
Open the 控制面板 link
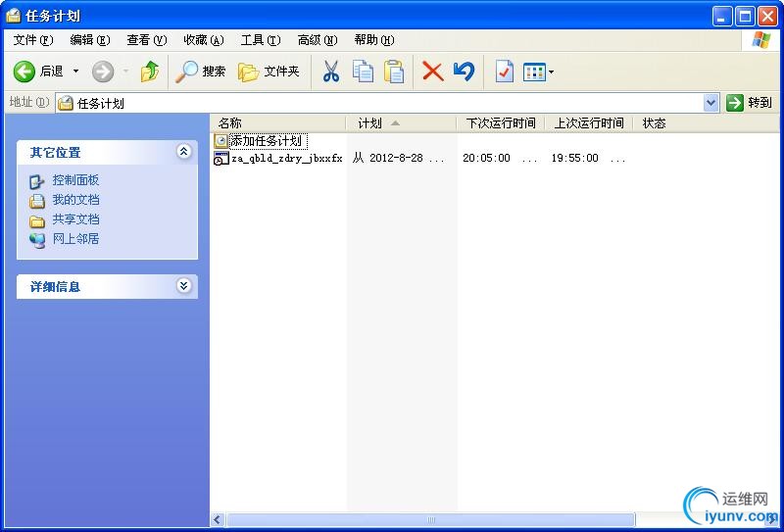(x=76, y=180)
